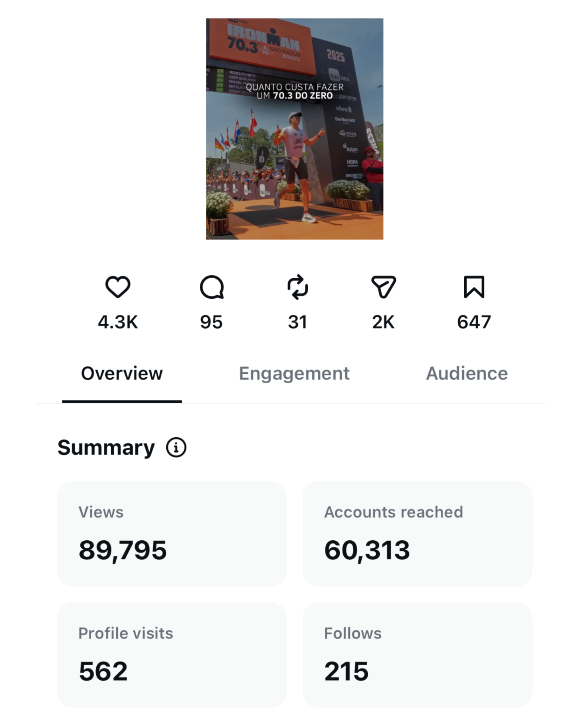Switch to the Audience tab

[x=467, y=373]
